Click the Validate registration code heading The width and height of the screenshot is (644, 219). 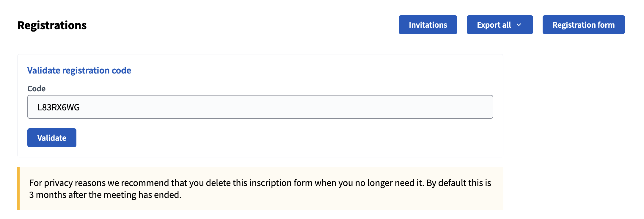click(79, 71)
